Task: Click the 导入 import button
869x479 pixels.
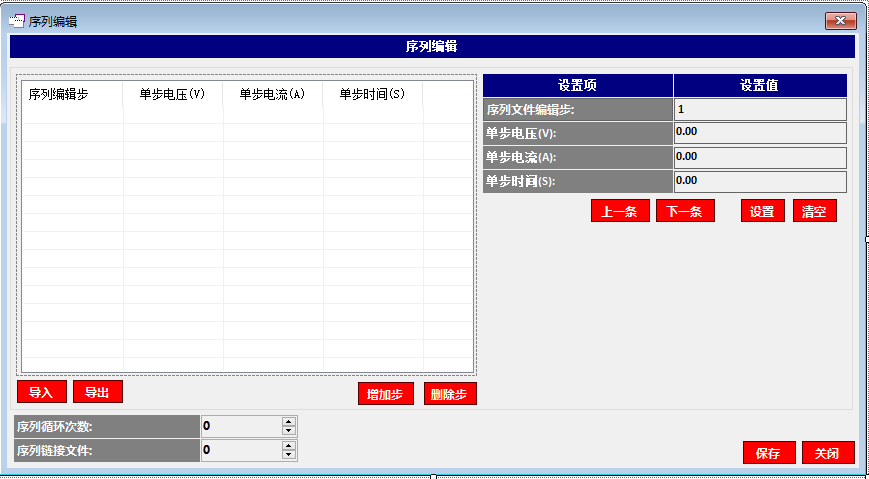Action: (41, 391)
